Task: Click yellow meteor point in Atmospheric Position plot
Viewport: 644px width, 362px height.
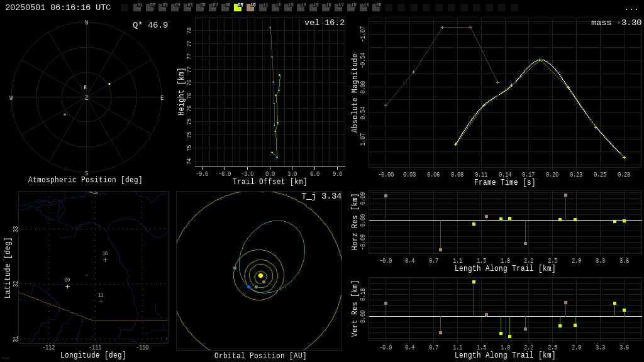Action: (109, 84)
